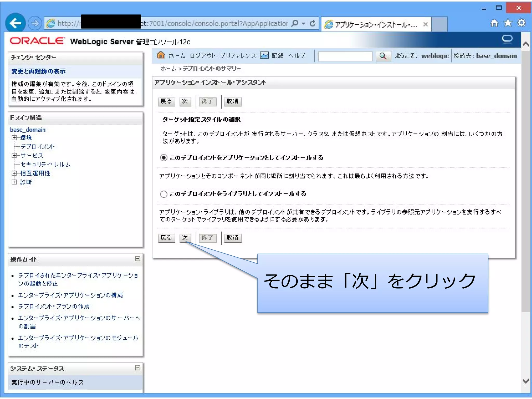This screenshot has width=532, height=399.
Task: Maximize the browser window
Action: [x=498, y=8]
